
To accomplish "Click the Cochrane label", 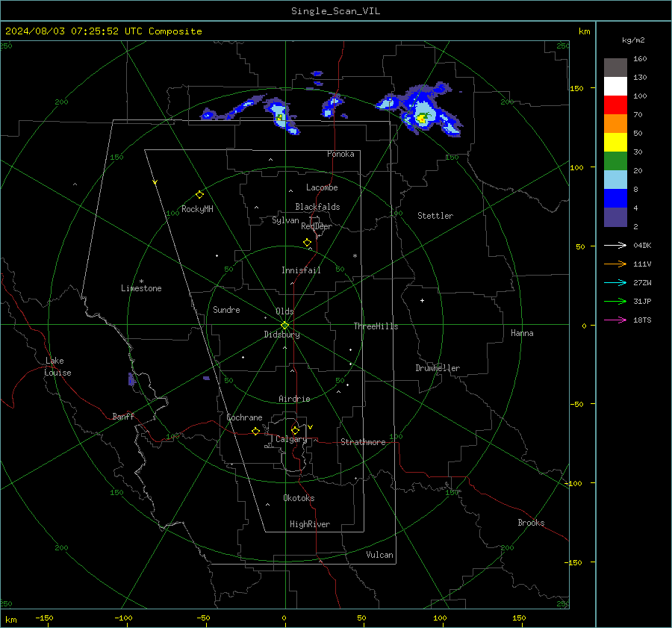I will click(244, 417).
